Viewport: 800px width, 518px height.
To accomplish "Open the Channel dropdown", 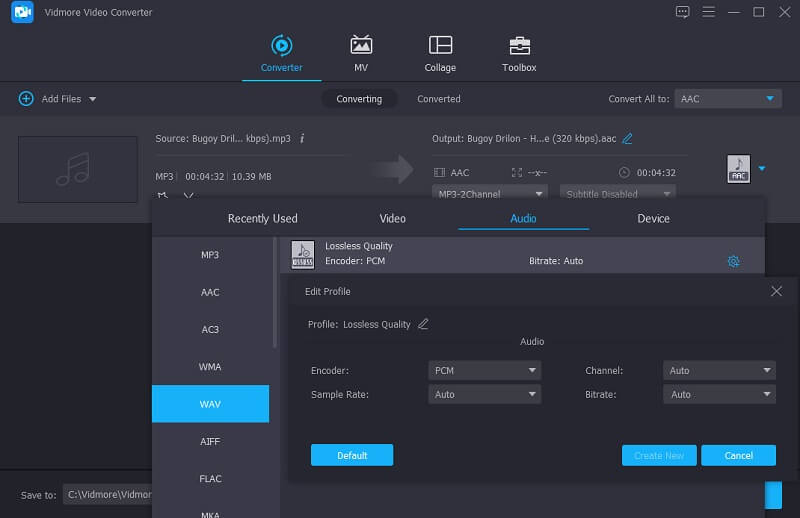I will point(719,370).
